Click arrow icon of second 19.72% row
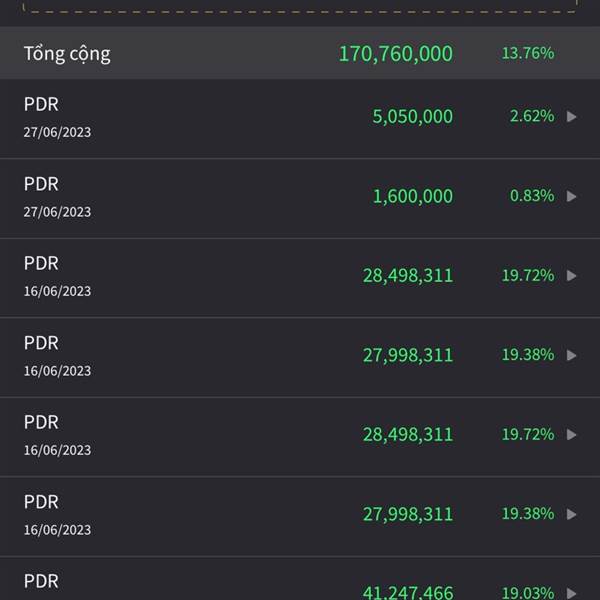600x600 pixels. pos(571,435)
